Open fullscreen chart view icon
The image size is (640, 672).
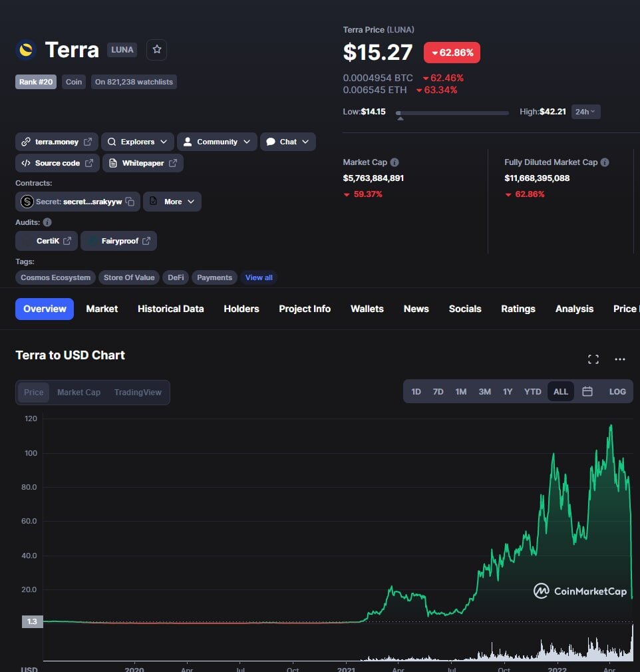pos(593,359)
